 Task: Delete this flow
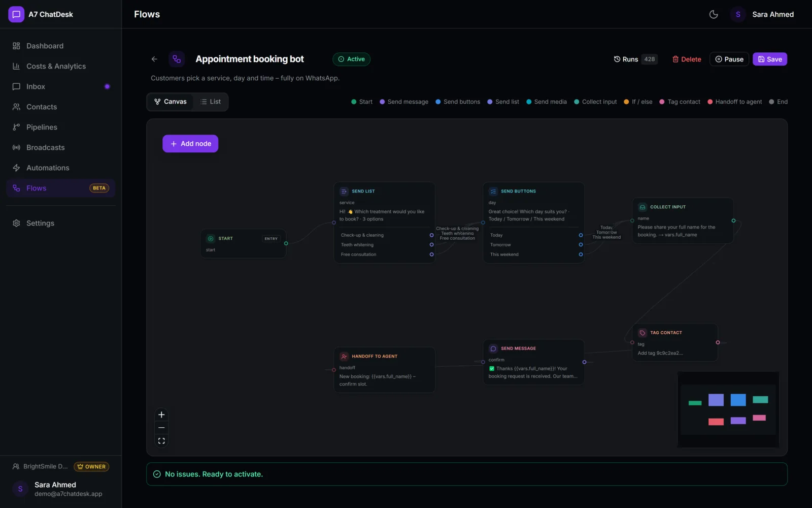pyautogui.click(x=687, y=59)
